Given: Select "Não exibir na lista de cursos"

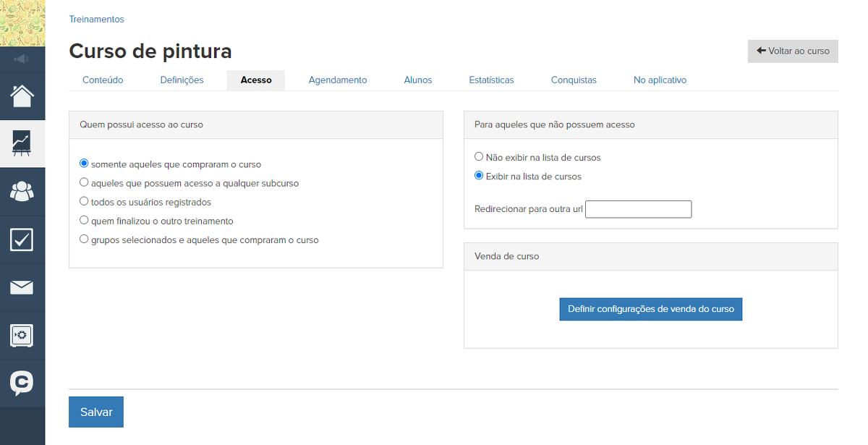Looking at the screenshot, I should [x=479, y=157].
